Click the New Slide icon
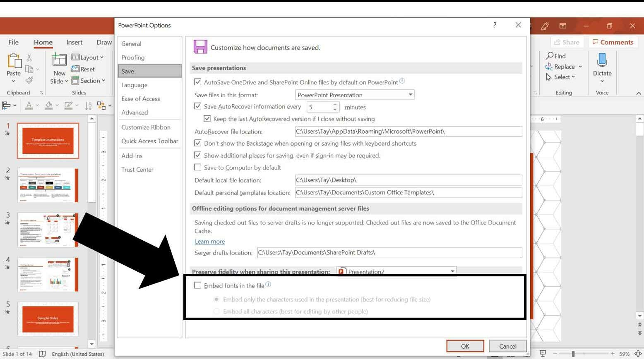Image resolution: width=644 pixels, height=359 pixels. (x=59, y=60)
